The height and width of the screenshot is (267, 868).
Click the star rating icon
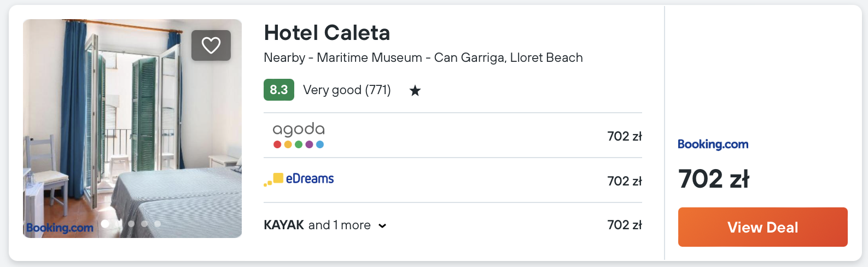click(415, 90)
